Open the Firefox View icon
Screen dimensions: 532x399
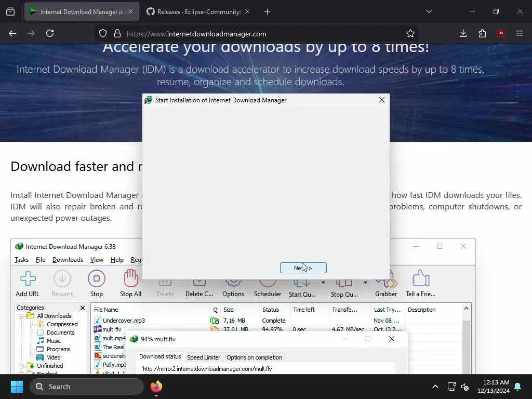[10, 12]
